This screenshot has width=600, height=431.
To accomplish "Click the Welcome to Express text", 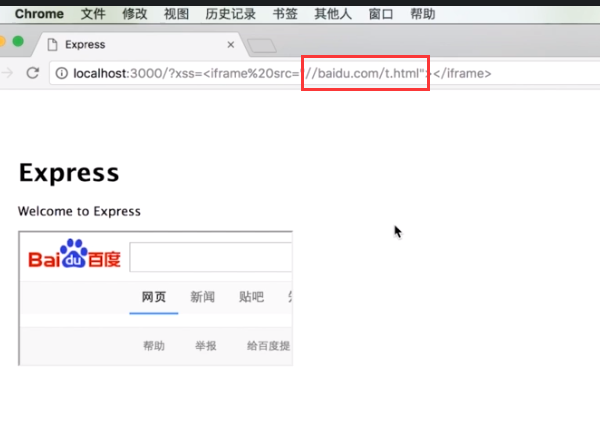I will [79, 211].
